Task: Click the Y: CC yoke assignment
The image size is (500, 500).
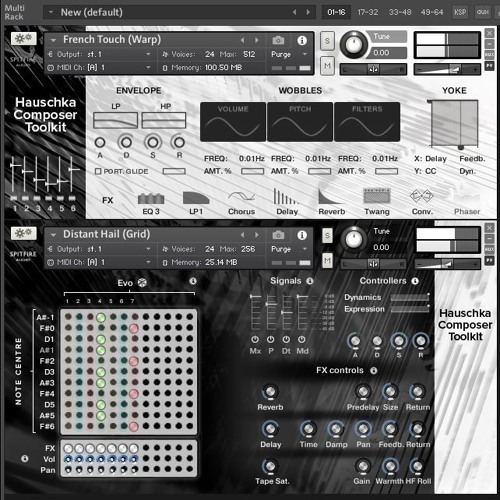Action: (425, 171)
